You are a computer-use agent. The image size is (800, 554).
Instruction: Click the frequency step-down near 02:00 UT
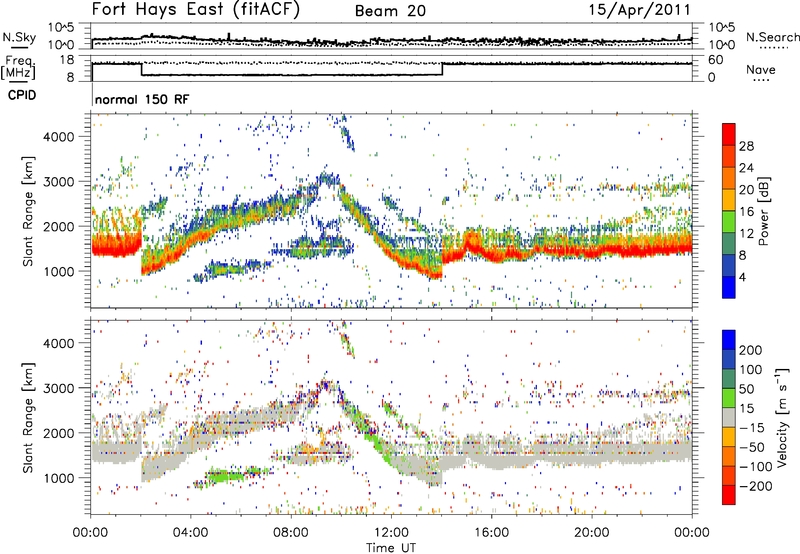tap(141, 69)
